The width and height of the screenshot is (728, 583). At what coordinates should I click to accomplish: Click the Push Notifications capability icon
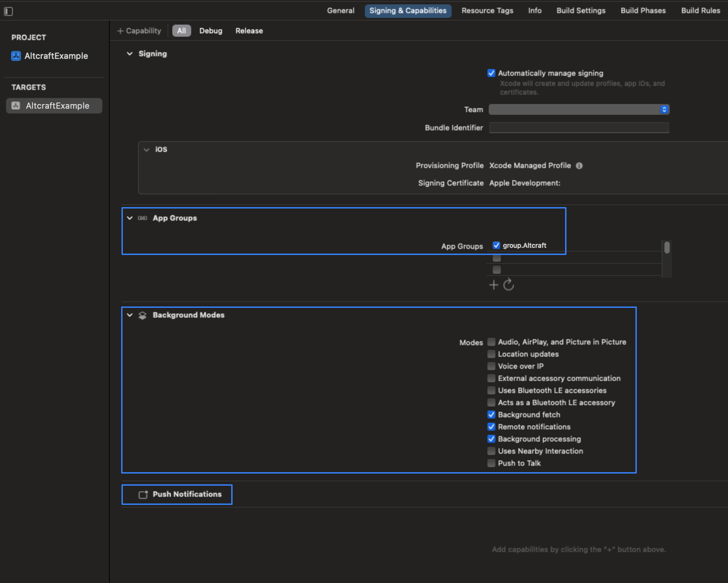tap(143, 494)
